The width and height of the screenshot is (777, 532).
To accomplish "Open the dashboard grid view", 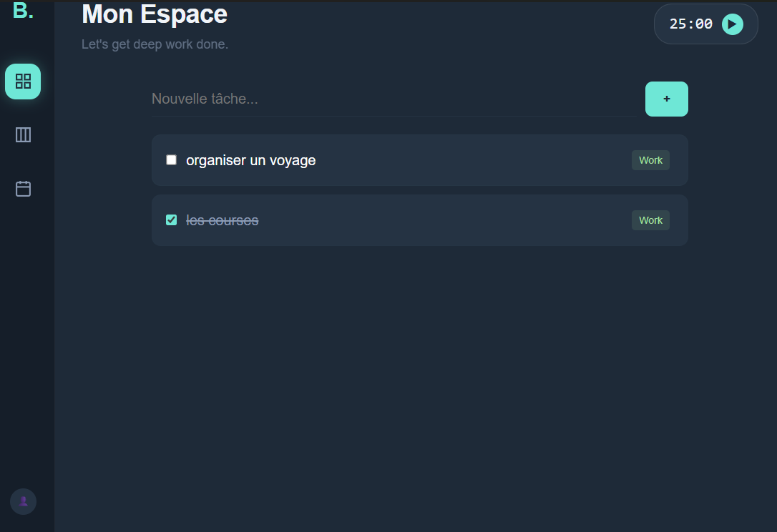I will (23, 82).
